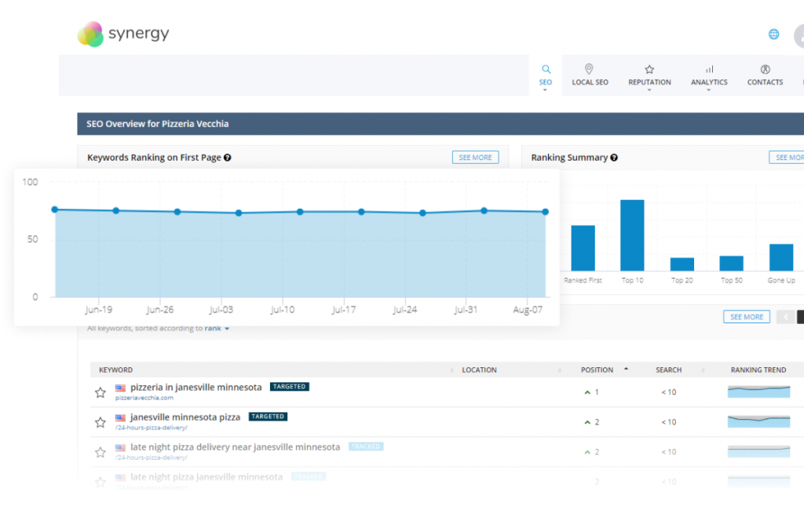Open help icon next to Keywords Ranking on First Page

point(227,158)
